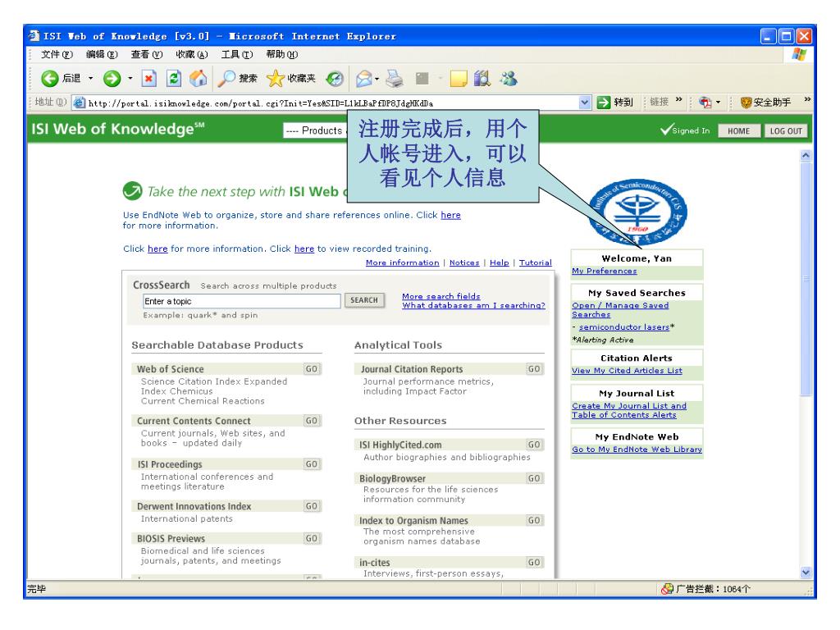Open the Products dropdown in header
The image size is (840, 630).
pos(310,131)
